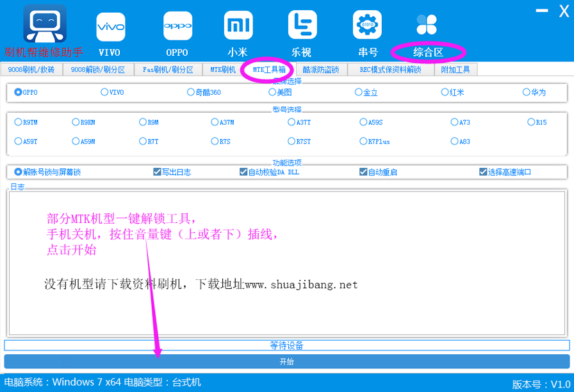Choose the R9KM model
Viewport: 574px width, 392px height.
click(x=76, y=122)
